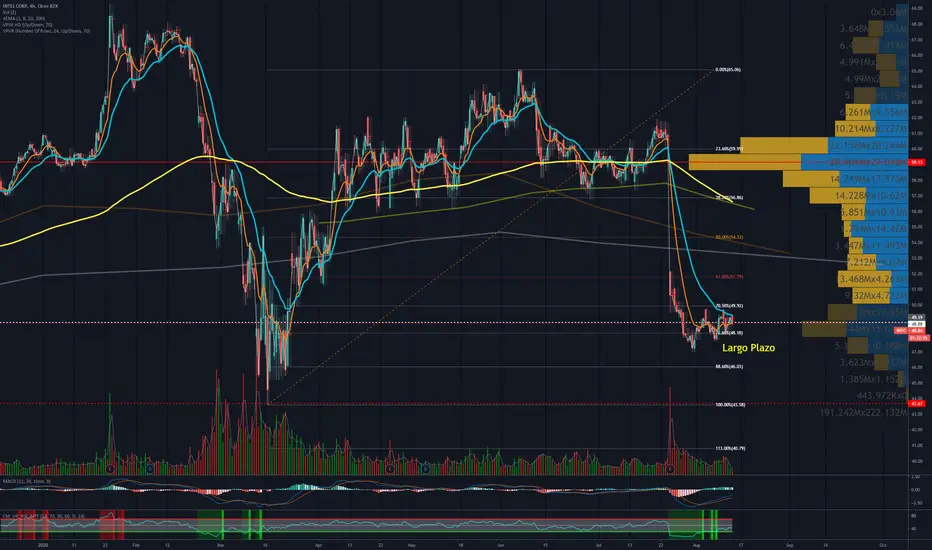The width and height of the screenshot is (932, 550).
Task: Select VPVR Number Of Rows indicator legend
Action: coord(46,31)
